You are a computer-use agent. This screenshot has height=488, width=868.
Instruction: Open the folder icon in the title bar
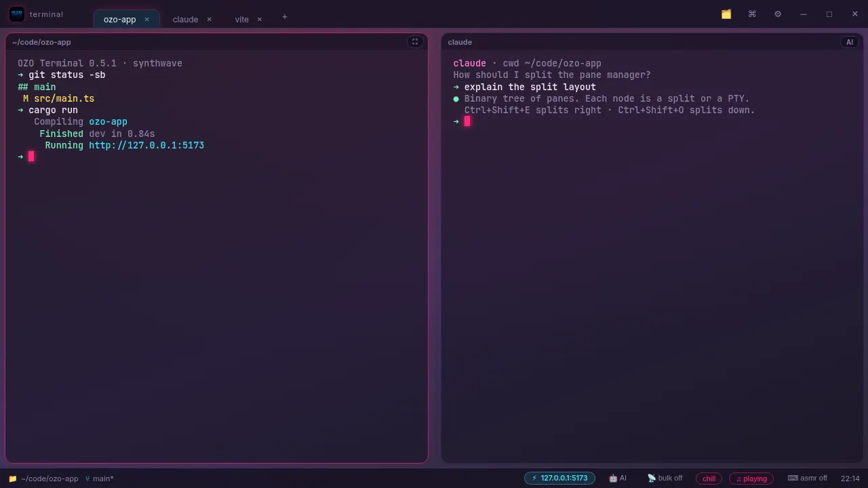click(x=726, y=14)
